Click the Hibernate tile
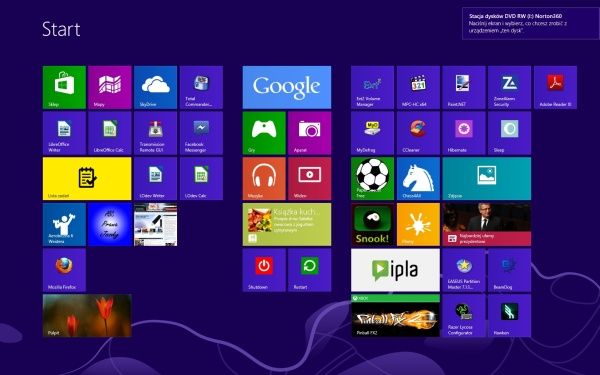 tap(464, 133)
